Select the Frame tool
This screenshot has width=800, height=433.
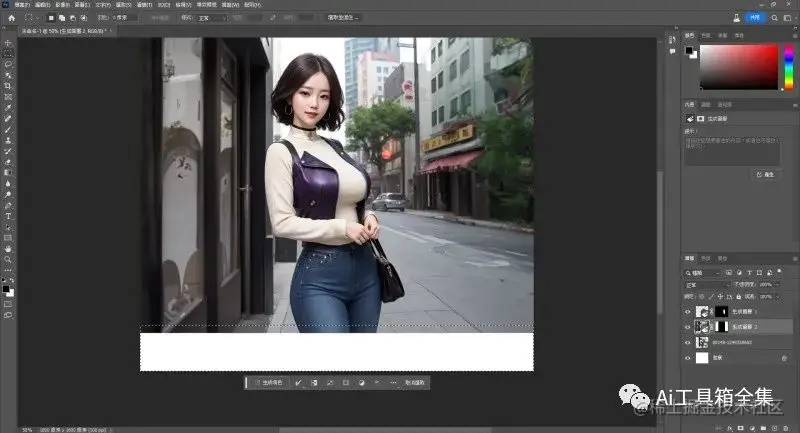pyautogui.click(x=8, y=97)
